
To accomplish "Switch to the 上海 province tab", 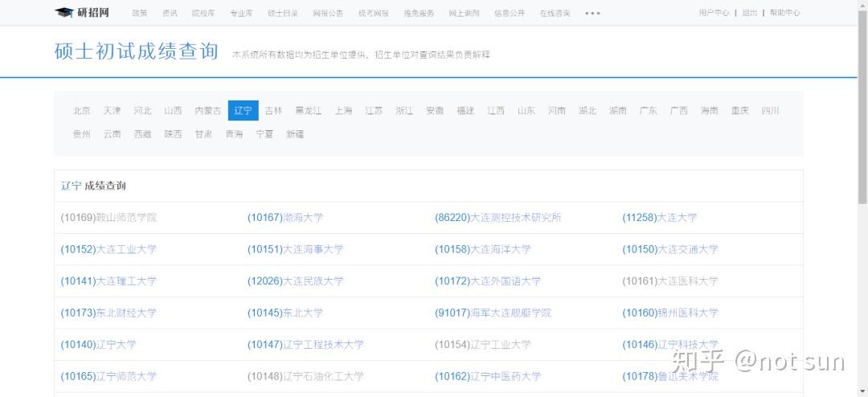I will pos(343,111).
